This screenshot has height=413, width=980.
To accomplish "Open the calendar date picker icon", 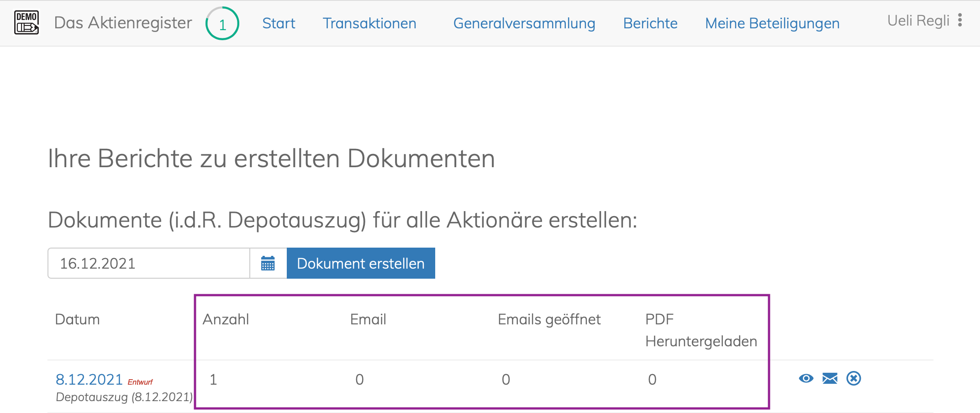I will [x=268, y=263].
